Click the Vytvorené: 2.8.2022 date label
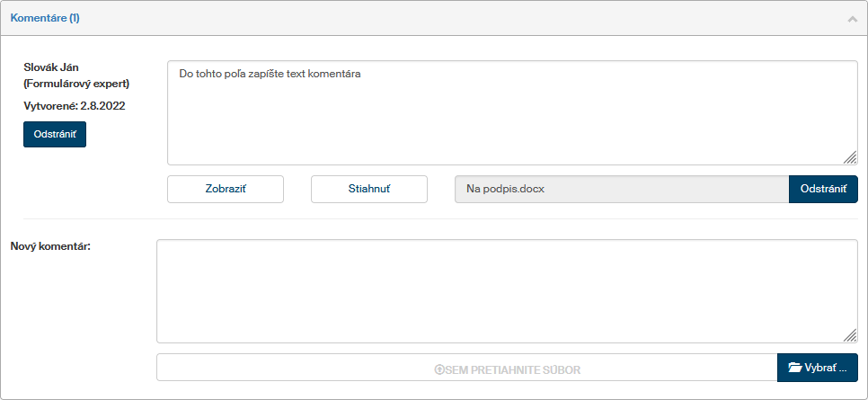Image resolution: width=868 pixels, height=400 pixels. (75, 106)
